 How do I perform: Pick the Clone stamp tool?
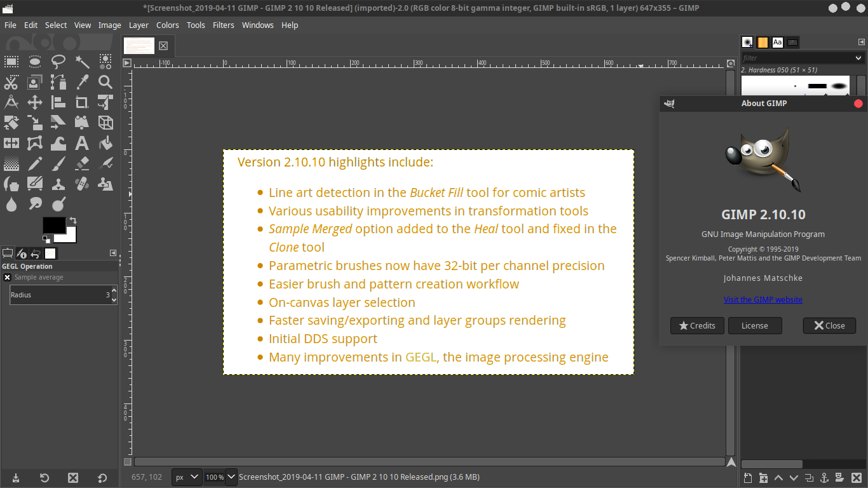point(58,184)
